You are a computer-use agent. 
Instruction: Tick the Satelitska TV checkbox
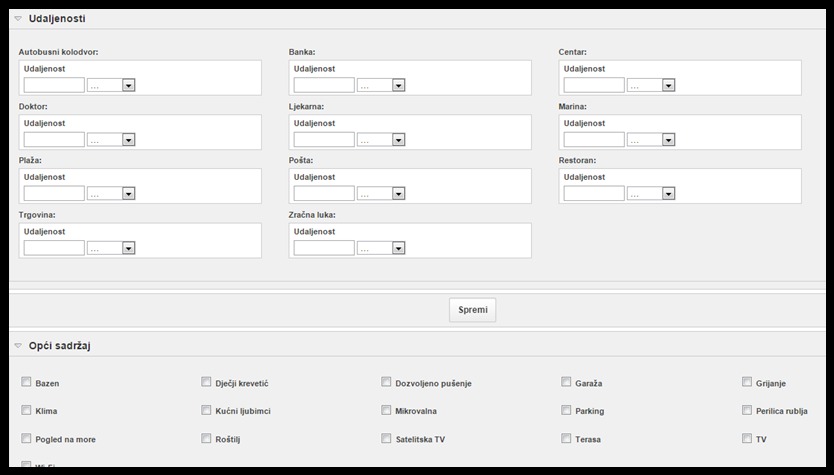(x=386, y=438)
